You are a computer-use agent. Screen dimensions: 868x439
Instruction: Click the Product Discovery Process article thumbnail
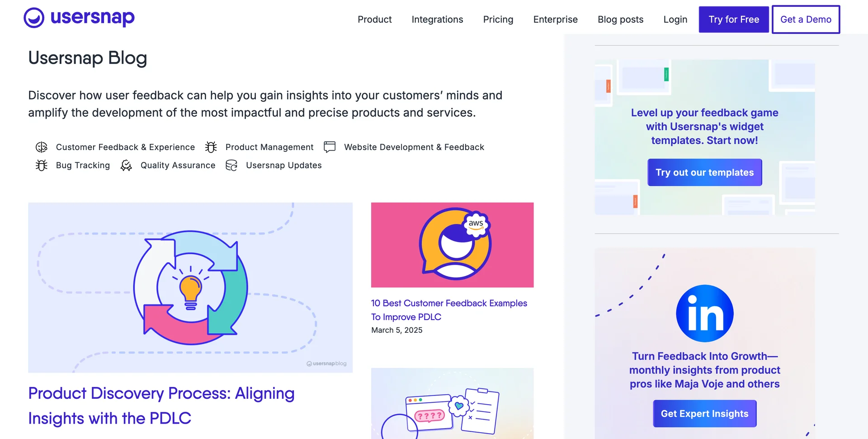click(190, 288)
